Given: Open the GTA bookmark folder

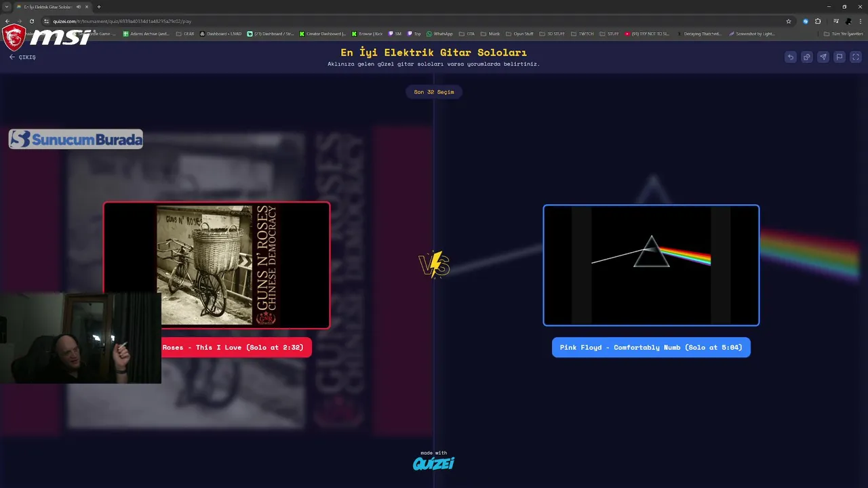Looking at the screenshot, I should click(x=467, y=33).
